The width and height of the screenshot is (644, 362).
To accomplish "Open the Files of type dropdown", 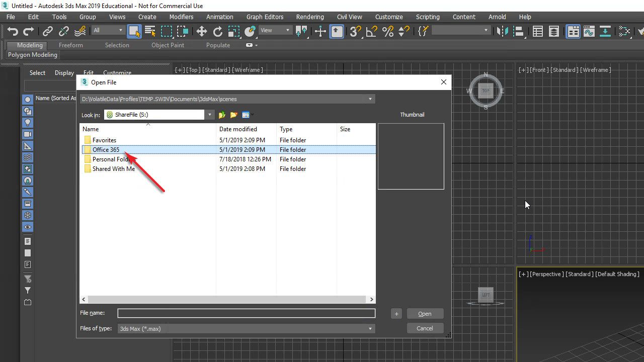I will tap(370, 328).
